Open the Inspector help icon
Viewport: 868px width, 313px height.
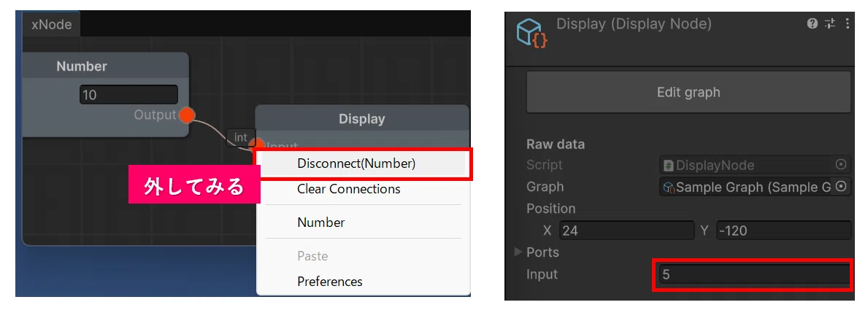pyautogui.click(x=812, y=24)
